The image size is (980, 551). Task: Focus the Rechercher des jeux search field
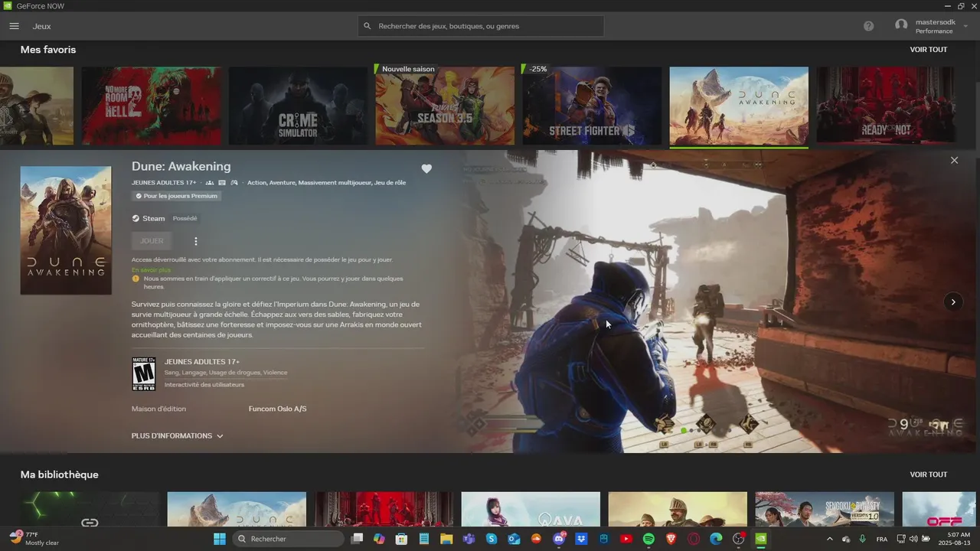[x=481, y=26]
